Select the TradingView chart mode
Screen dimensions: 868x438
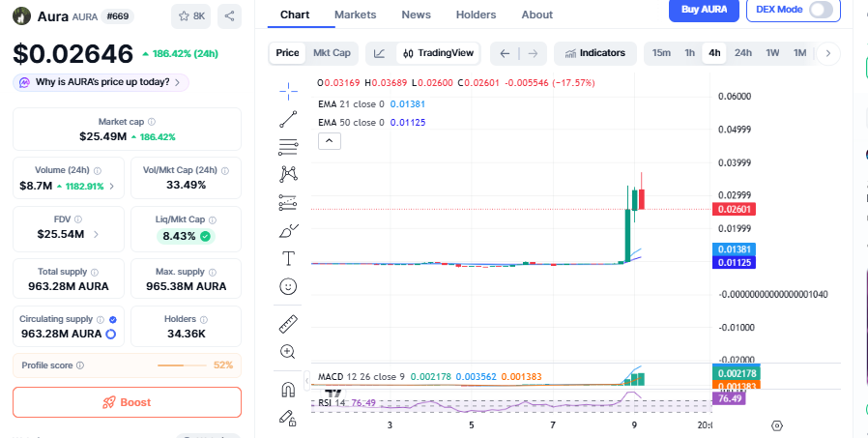pos(438,53)
